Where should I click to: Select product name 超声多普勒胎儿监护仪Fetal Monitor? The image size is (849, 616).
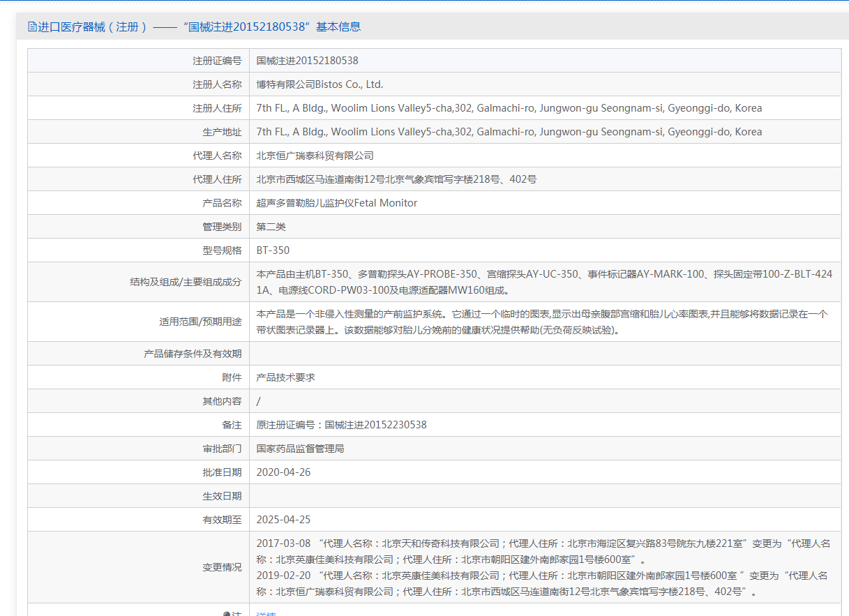(x=337, y=203)
